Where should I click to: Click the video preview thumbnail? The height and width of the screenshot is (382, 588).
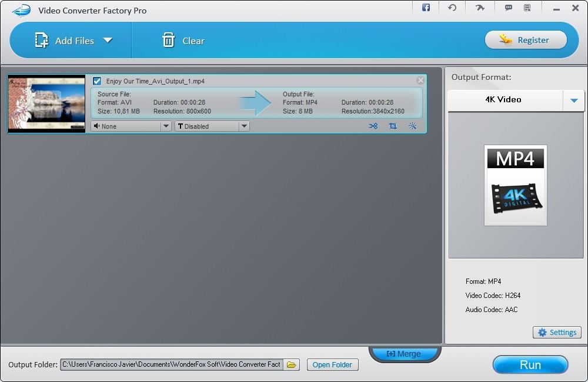pos(46,103)
